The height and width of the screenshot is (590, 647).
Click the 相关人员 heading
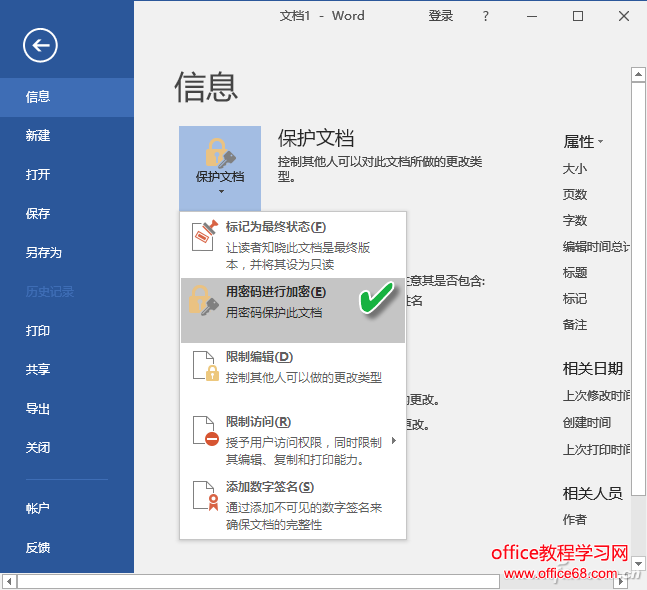pyautogui.click(x=593, y=493)
